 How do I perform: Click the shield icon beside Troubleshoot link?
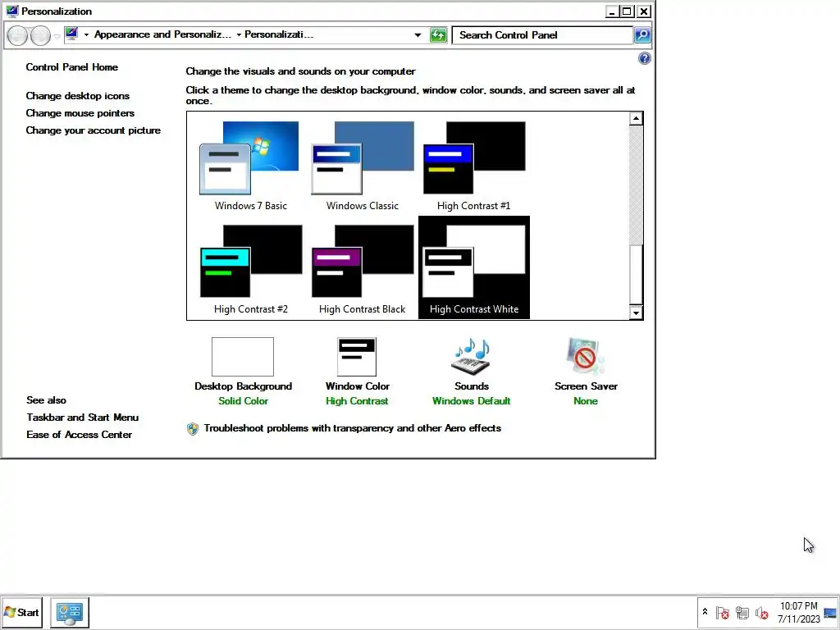click(x=192, y=428)
